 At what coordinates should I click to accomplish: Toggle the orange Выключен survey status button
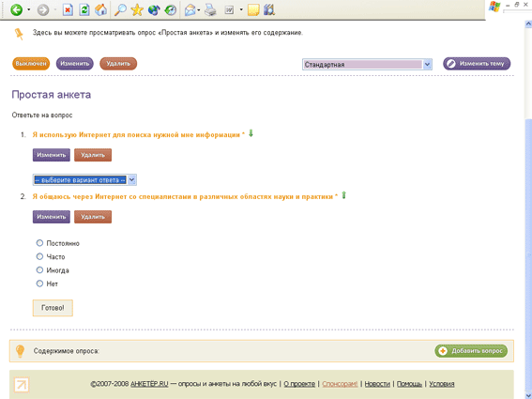[31, 64]
